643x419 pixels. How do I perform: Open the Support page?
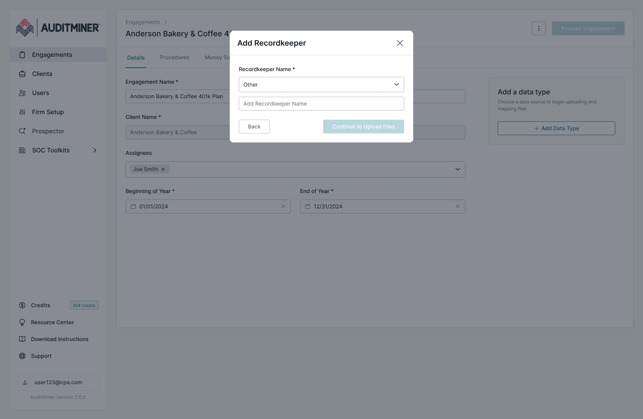tap(41, 356)
